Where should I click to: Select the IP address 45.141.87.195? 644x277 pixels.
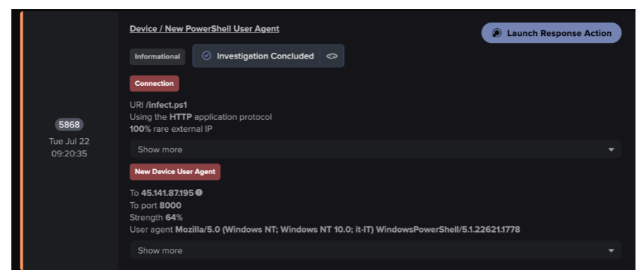tap(167, 192)
